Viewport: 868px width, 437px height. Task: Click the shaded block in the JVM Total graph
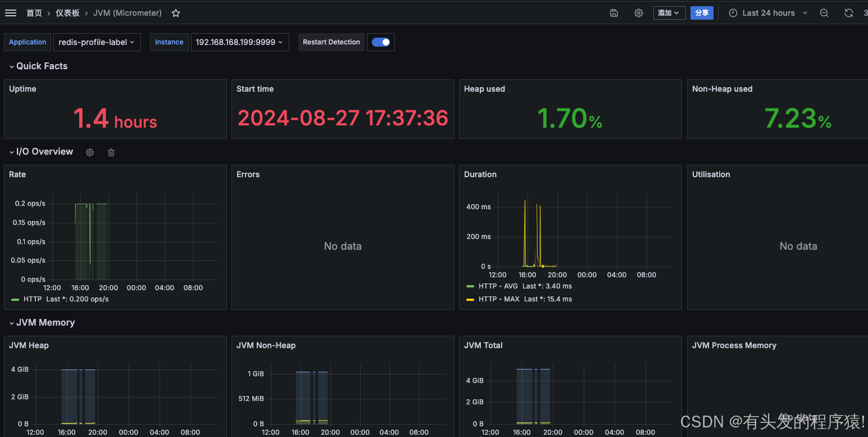[x=524, y=396]
